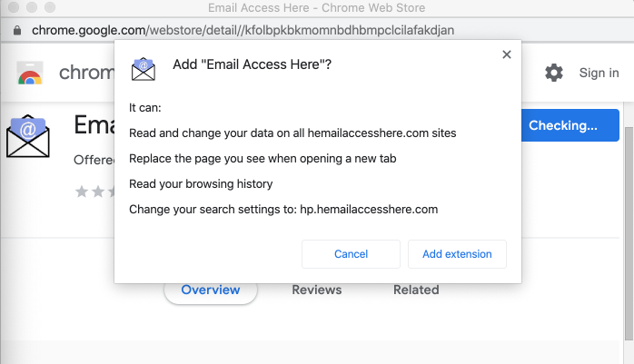Click the Sign in link
The height and width of the screenshot is (364, 634).
[x=599, y=73]
